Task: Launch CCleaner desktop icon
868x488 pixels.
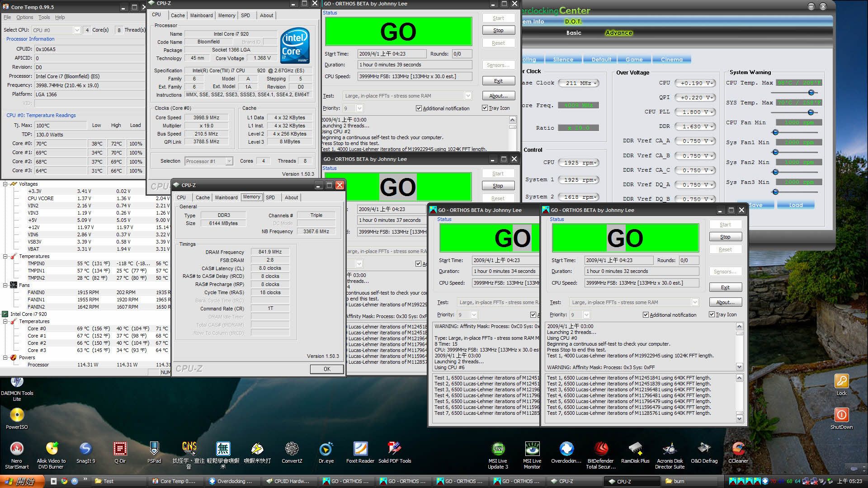Action: point(738,452)
